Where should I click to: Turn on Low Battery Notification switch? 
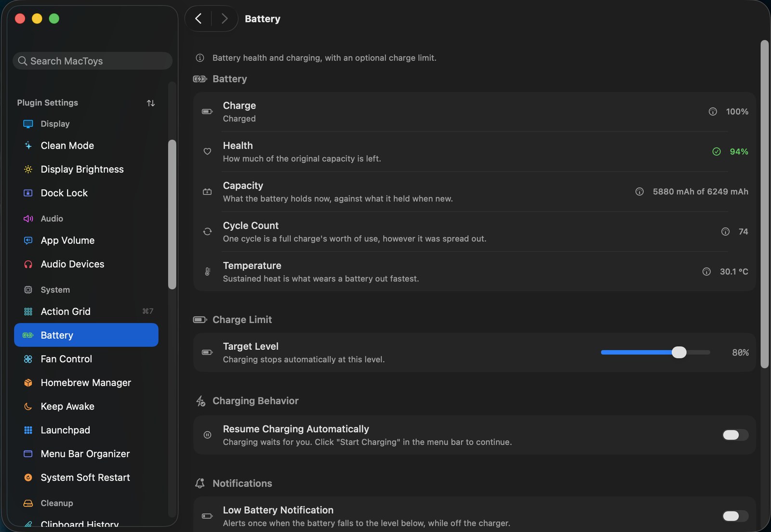click(x=735, y=516)
